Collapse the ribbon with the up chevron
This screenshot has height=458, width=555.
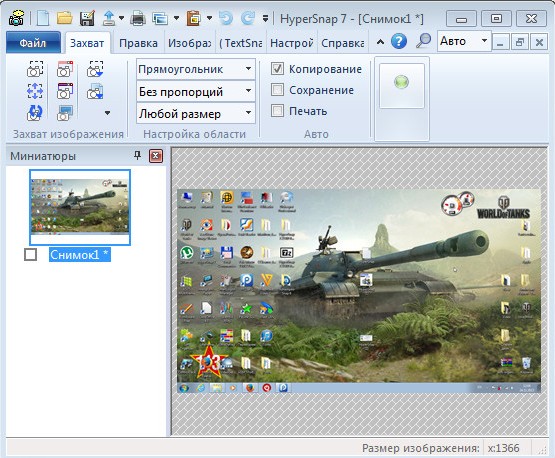pos(380,42)
